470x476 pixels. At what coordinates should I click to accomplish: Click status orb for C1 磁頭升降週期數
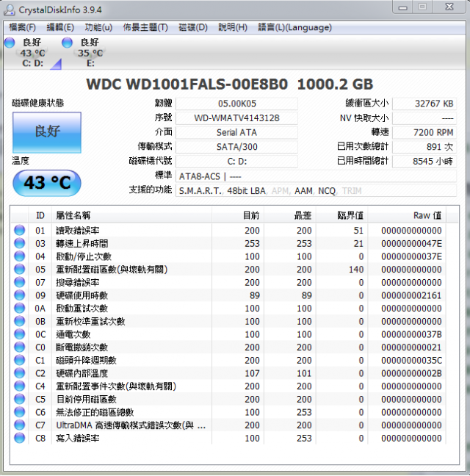pyautogui.click(x=19, y=360)
